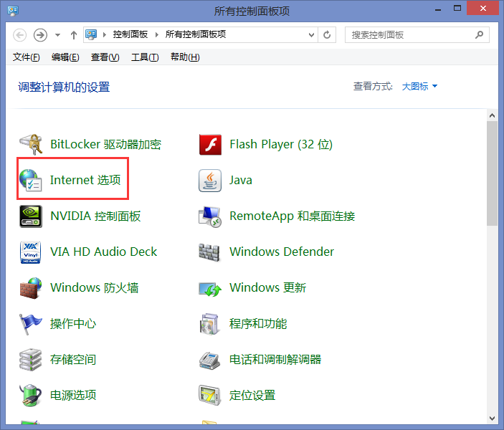Open the 操作中心 flag icon
Image resolution: width=504 pixels, height=430 pixels.
[30, 324]
